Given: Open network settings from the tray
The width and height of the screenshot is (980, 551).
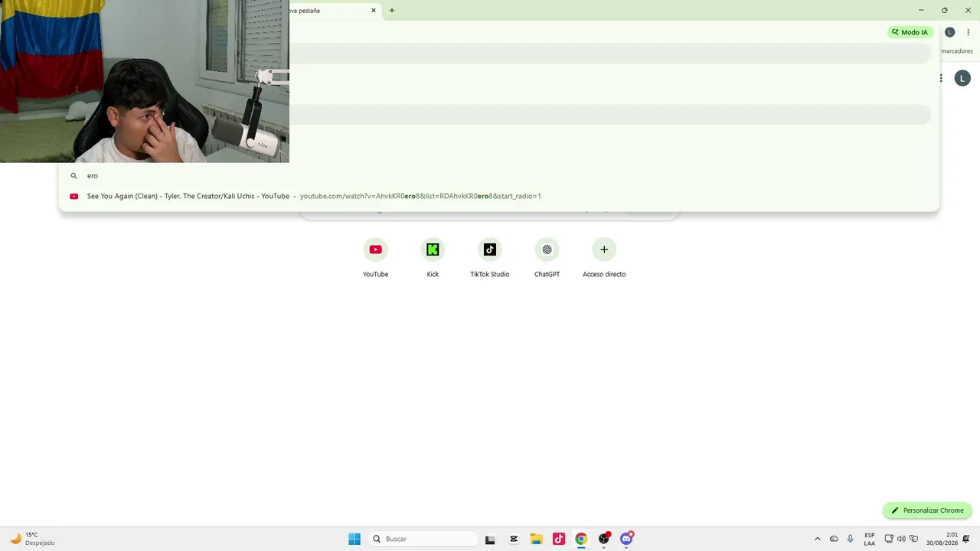Looking at the screenshot, I should tap(889, 539).
